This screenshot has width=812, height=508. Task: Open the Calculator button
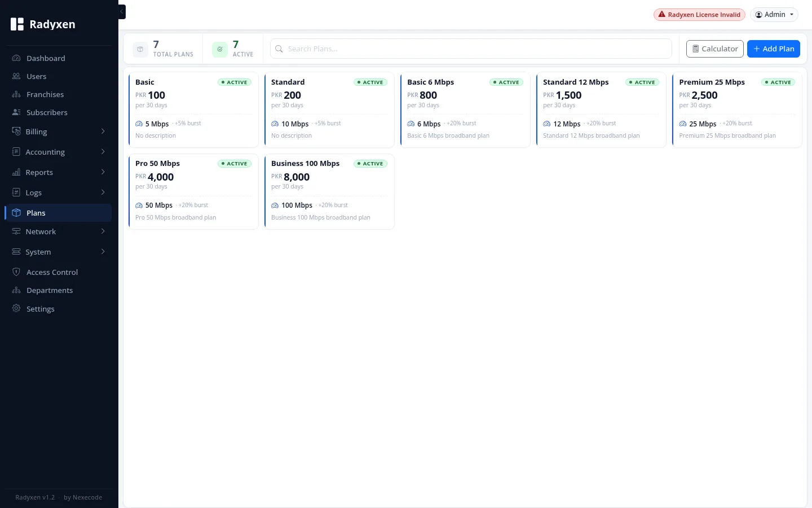click(x=715, y=49)
